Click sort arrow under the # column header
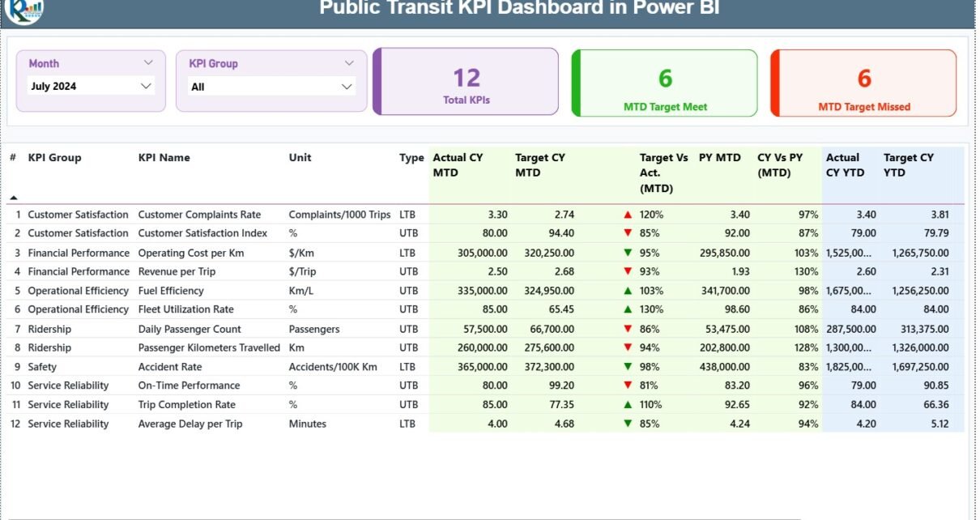980x520 pixels. [13, 198]
